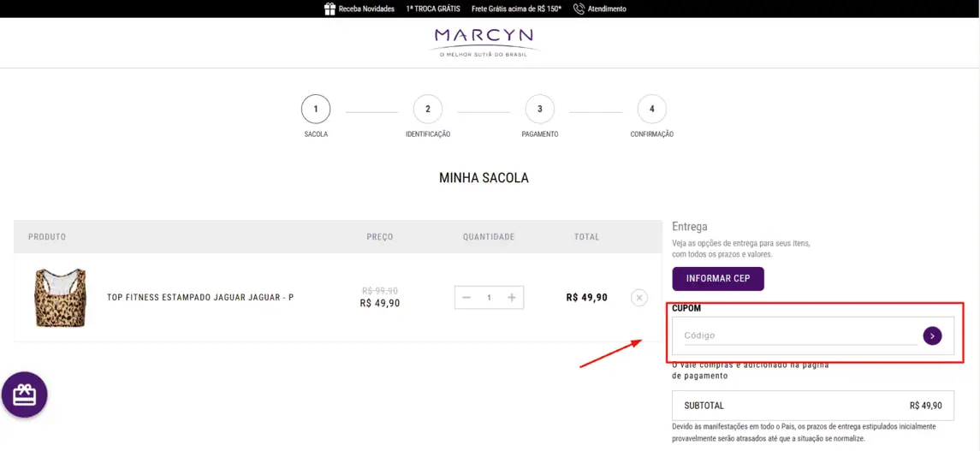Click the subtotal amount R$ 49,90
The height and width of the screenshot is (451, 980).
[x=925, y=406]
